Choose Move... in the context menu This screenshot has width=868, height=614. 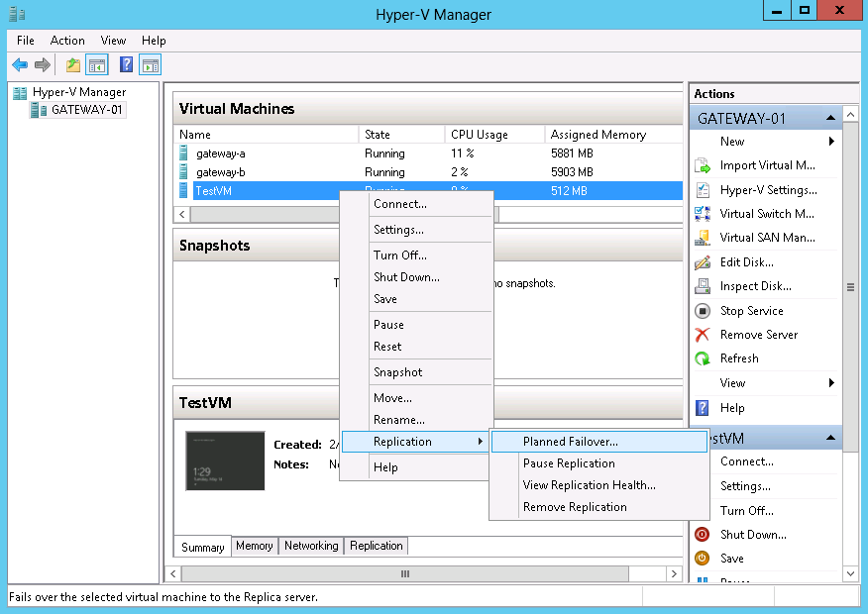click(x=417, y=398)
